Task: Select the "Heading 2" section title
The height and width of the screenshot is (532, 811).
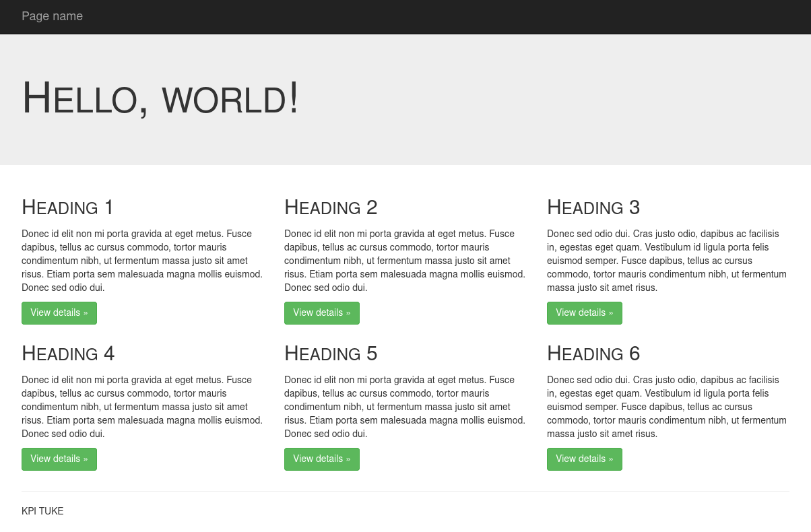Action: 331,207
